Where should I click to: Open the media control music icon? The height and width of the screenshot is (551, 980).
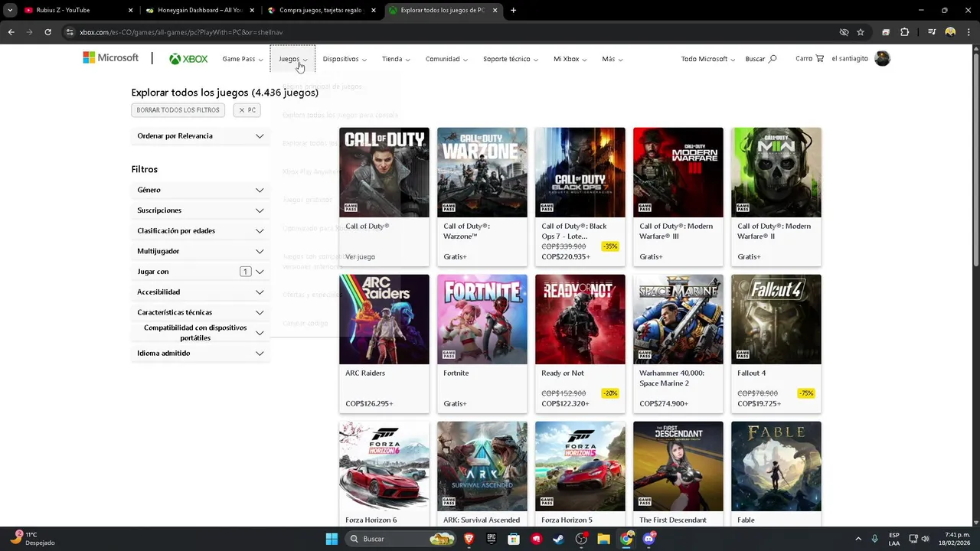(x=932, y=32)
